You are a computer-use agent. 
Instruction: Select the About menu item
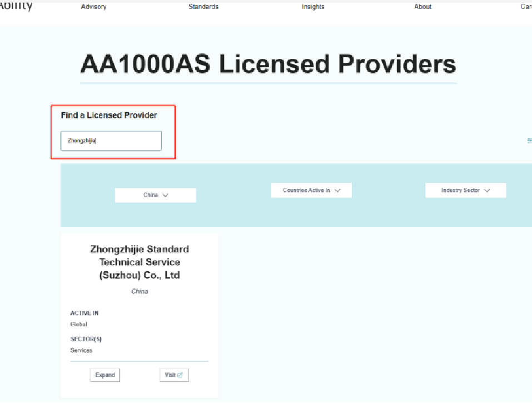click(422, 7)
